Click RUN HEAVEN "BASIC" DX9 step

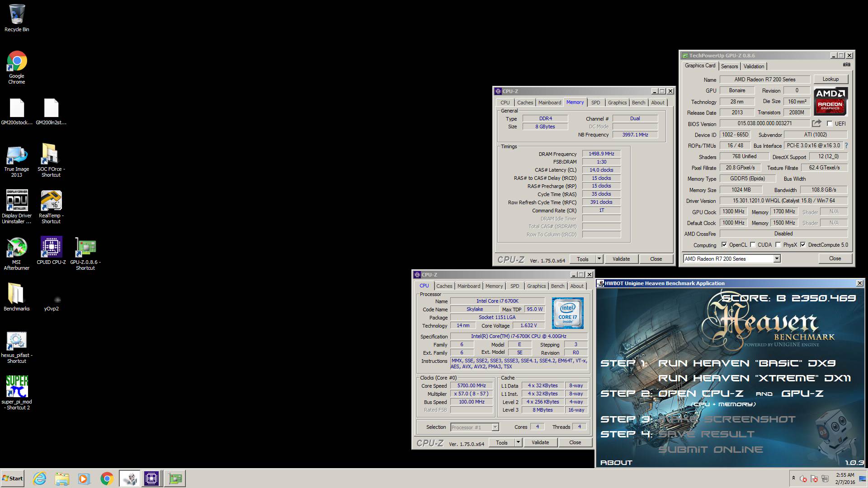tap(747, 363)
